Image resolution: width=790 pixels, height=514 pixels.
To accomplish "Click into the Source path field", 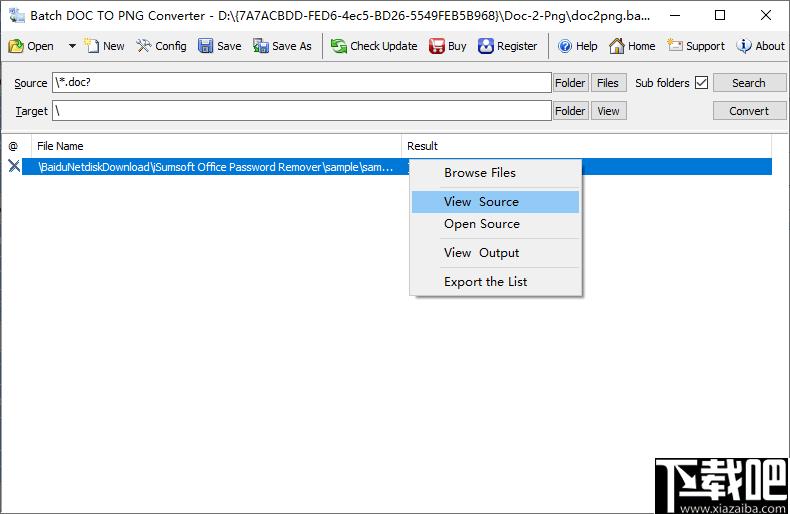I will pyautogui.click(x=302, y=83).
